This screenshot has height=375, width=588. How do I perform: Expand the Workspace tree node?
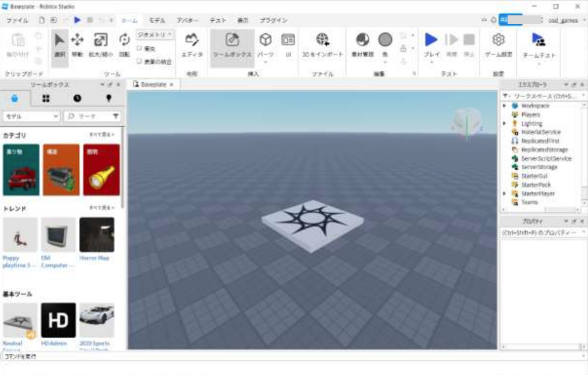click(504, 105)
